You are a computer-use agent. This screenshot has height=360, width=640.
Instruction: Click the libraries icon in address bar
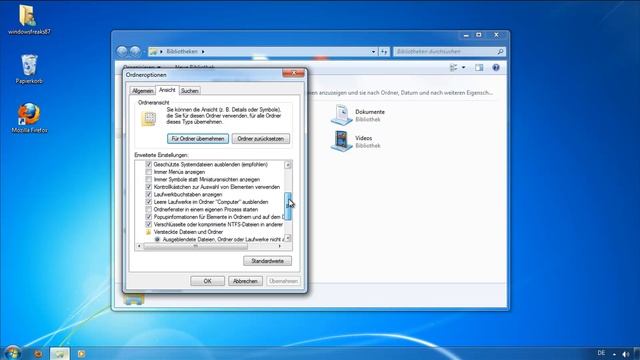pos(153,51)
